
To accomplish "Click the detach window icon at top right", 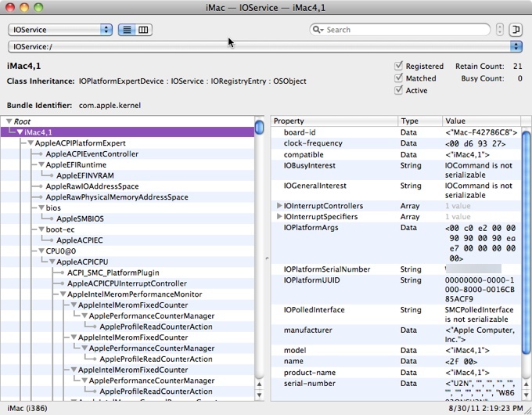I will tap(516, 30).
